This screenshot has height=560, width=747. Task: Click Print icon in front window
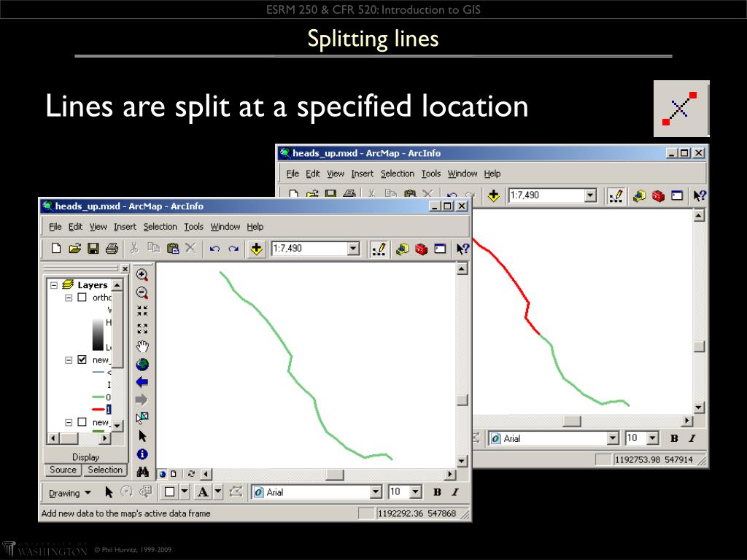[112, 248]
